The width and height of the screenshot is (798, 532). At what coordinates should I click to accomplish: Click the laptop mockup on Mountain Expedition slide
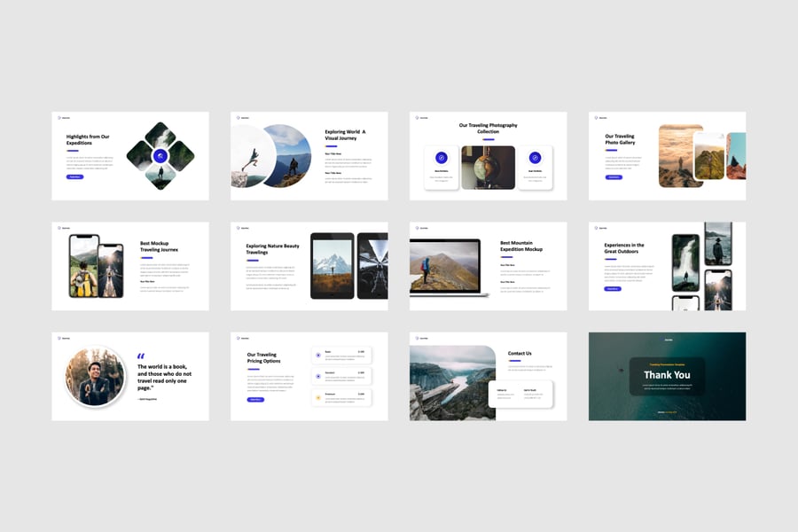tap(446, 267)
